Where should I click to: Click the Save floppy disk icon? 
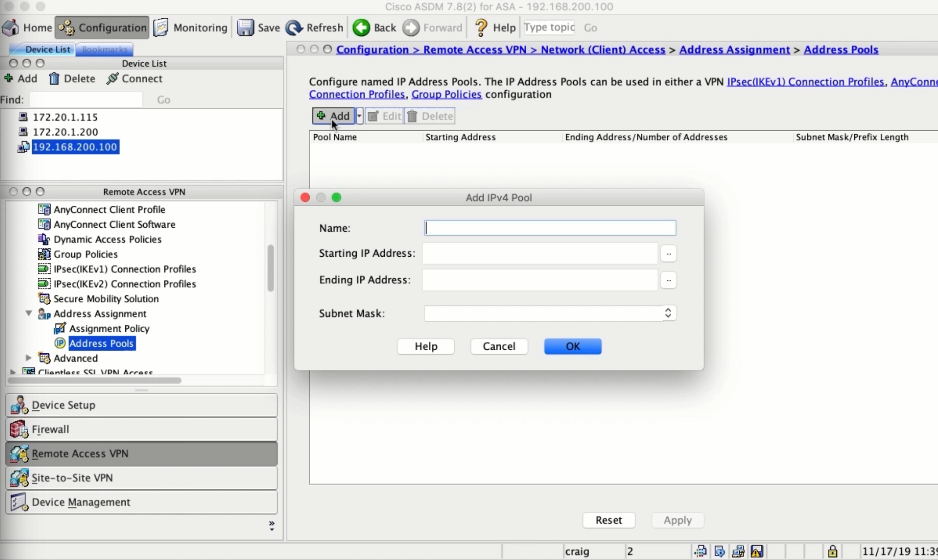[245, 28]
